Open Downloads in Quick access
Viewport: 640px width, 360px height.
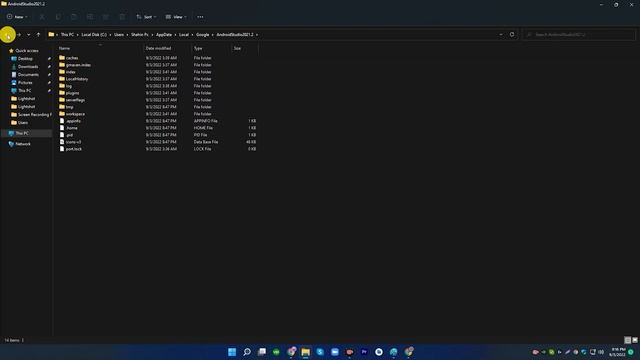tap(28, 67)
